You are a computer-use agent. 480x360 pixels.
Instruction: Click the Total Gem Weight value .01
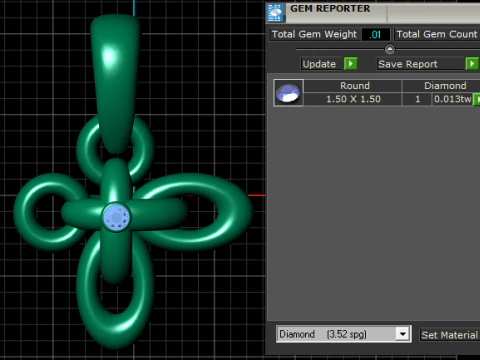[x=376, y=34]
